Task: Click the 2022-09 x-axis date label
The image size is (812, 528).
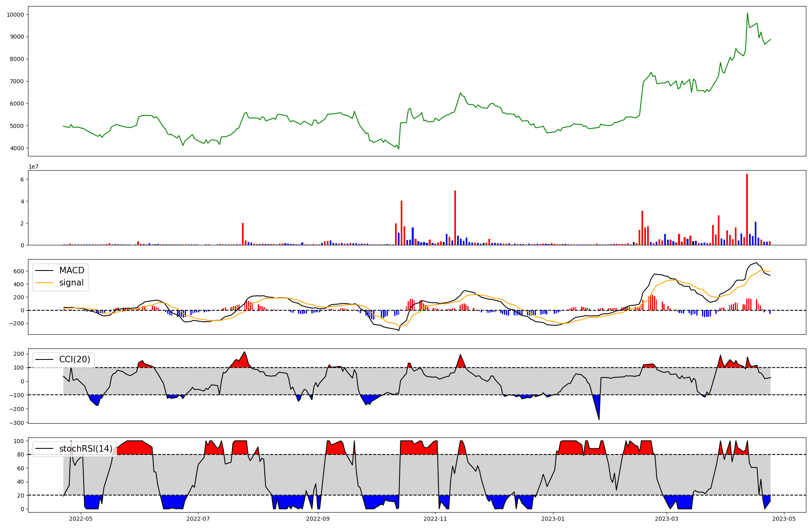Action: (318, 519)
